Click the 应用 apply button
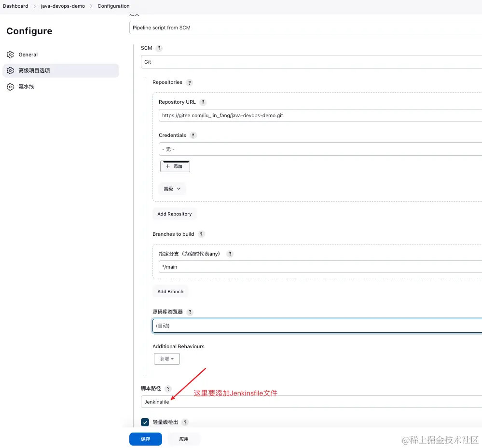 point(184,439)
